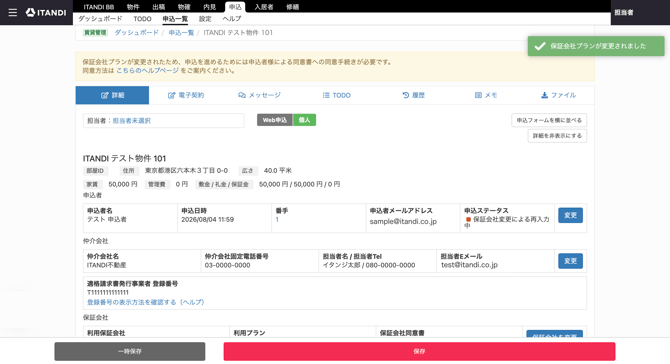Click the 一時保存 button
670x364 pixels.
coord(130,351)
